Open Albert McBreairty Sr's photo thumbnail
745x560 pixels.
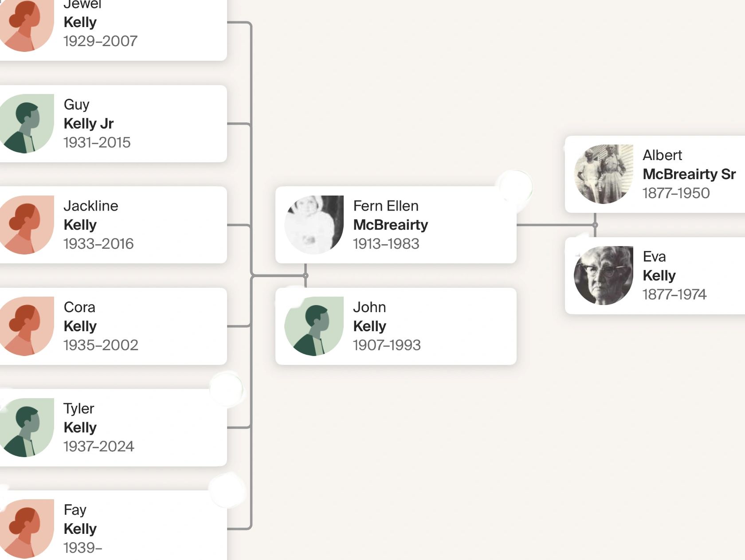tap(604, 174)
